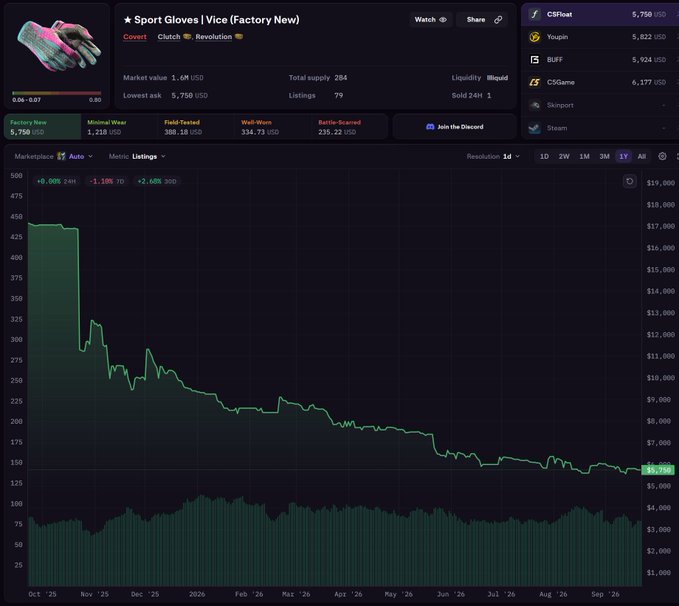Click the -1.10% 7D change badge
Viewport: 679px width, 606px height.
click(x=107, y=181)
